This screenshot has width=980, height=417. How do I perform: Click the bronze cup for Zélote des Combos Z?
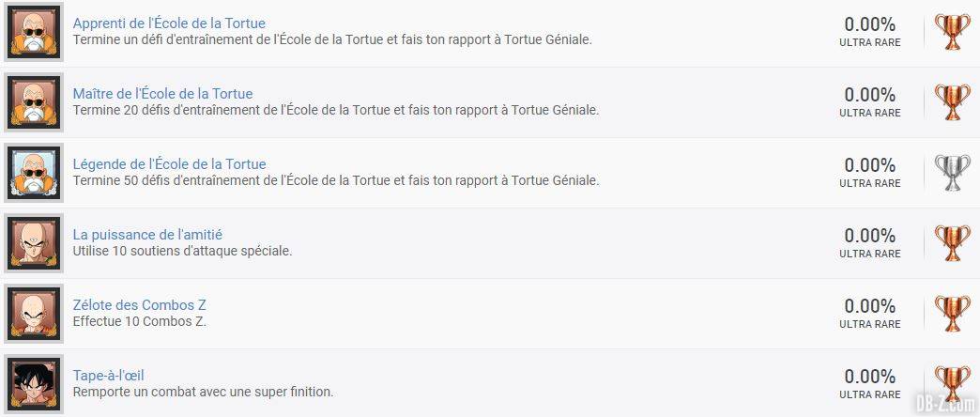coord(953,314)
